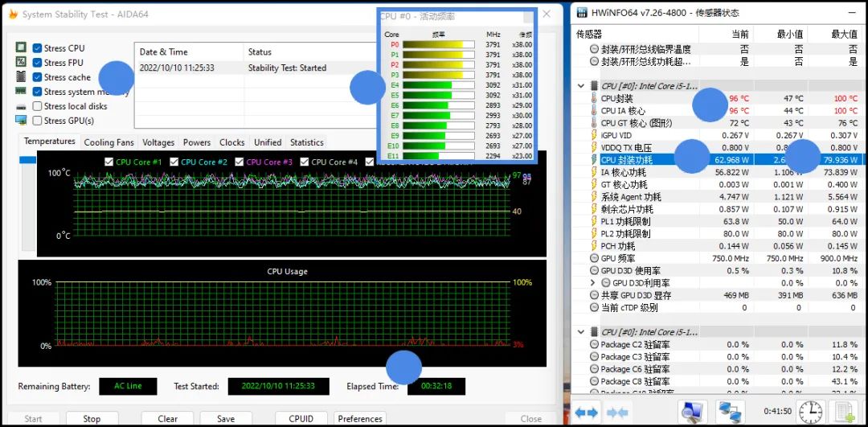Click the expand-columns double arrow icon in HWiNFO
This screenshot has width=868, height=427.
[586, 412]
